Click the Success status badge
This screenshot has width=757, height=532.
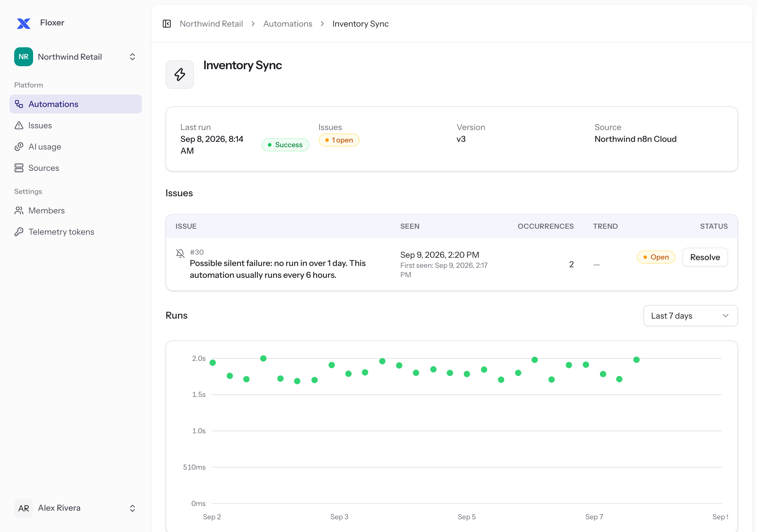(x=285, y=145)
